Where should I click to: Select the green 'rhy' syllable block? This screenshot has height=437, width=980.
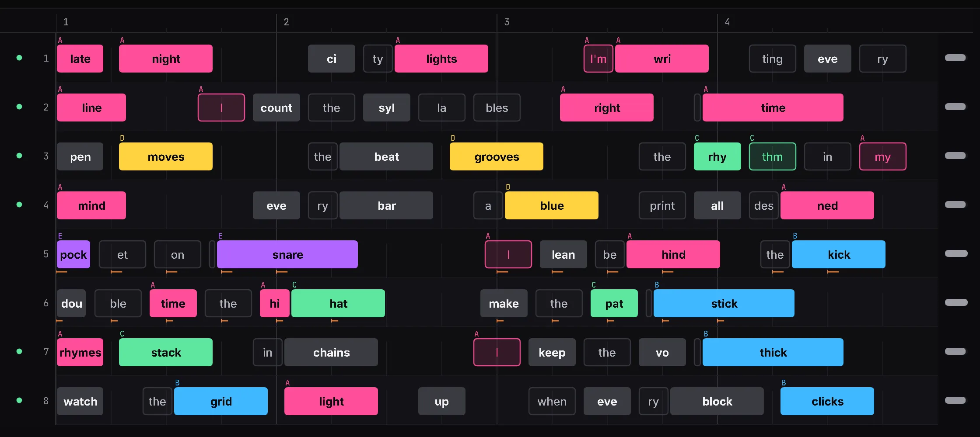(x=717, y=156)
